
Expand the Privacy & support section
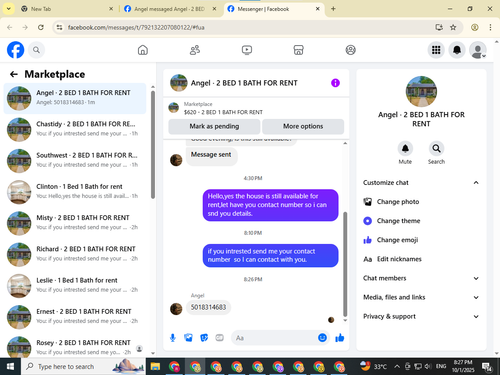tap(421, 316)
